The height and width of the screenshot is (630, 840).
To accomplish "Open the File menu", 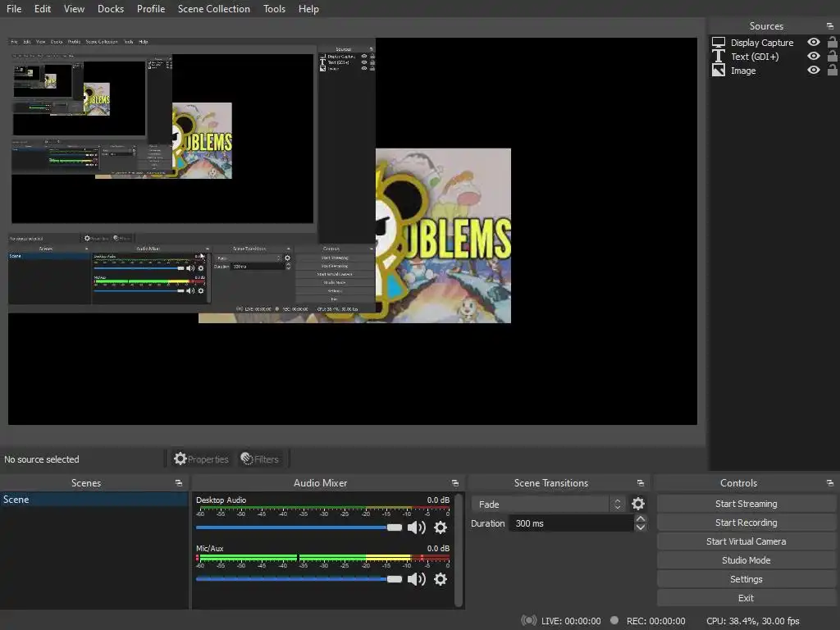I will click(x=14, y=8).
